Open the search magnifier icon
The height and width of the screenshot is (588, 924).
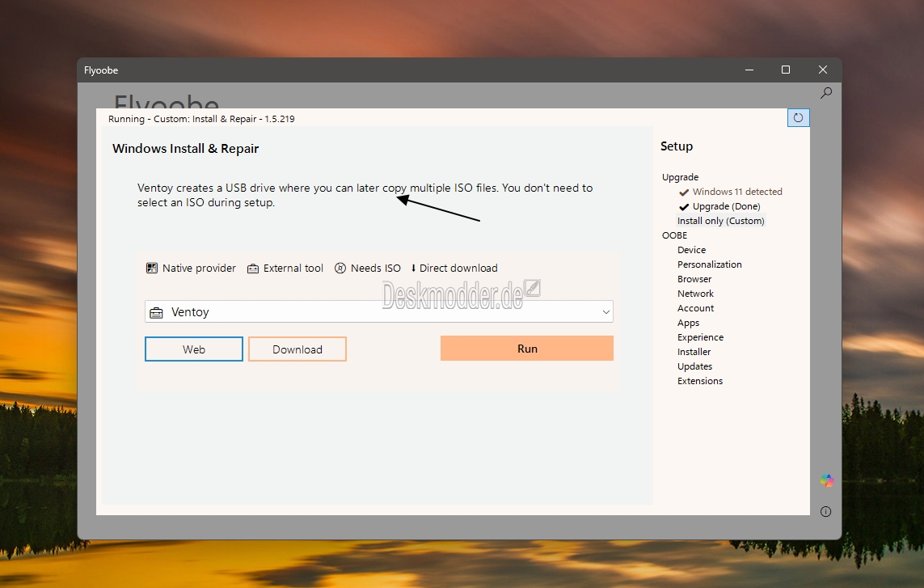pyautogui.click(x=826, y=92)
